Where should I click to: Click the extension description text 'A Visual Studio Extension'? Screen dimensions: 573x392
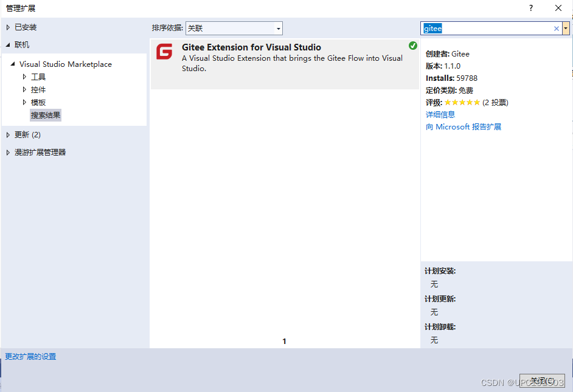(293, 63)
